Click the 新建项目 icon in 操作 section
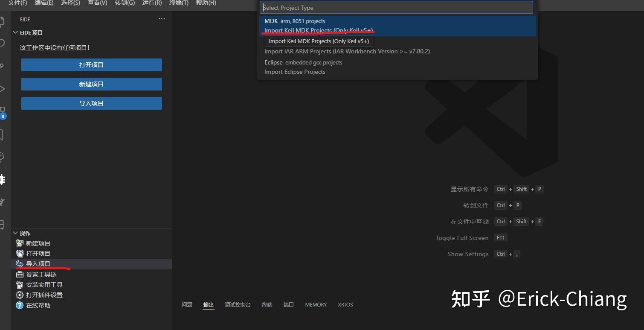The width and height of the screenshot is (644, 330). click(x=20, y=243)
